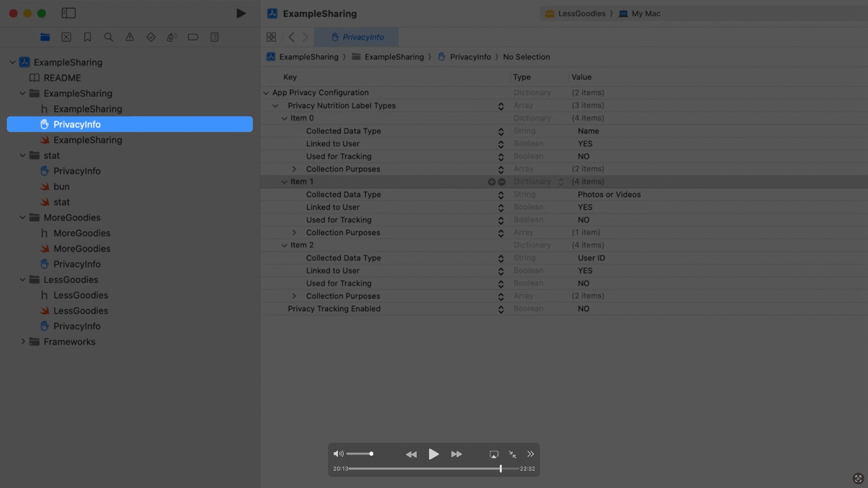868x488 pixels.
Task: Open the Issue navigator warning icon
Action: [130, 37]
